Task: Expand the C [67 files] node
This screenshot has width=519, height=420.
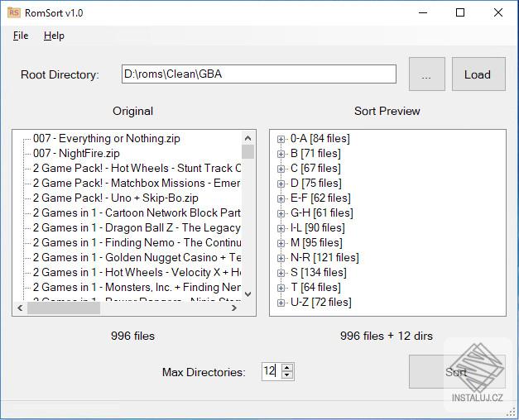Action: point(281,169)
